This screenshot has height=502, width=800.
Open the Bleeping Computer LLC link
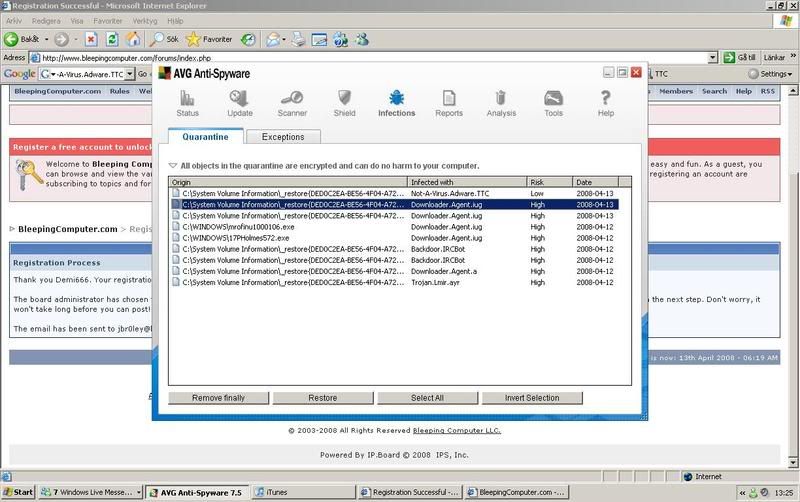click(x=457, y=431)
